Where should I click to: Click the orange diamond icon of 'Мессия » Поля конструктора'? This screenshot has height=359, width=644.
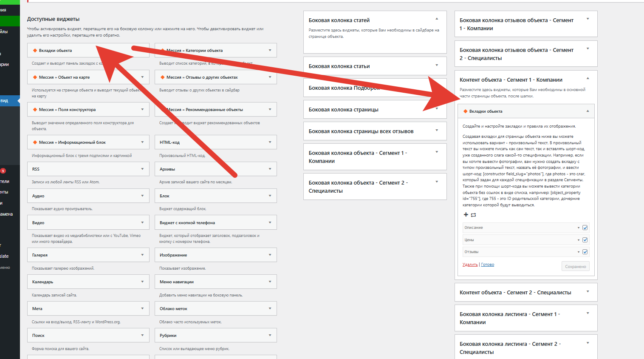[35, 110]
